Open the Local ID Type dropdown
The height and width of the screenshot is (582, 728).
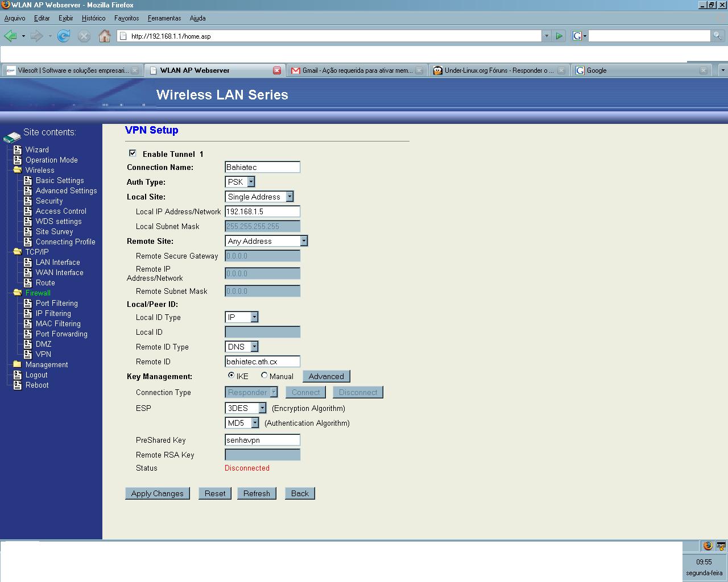(242, 317)
